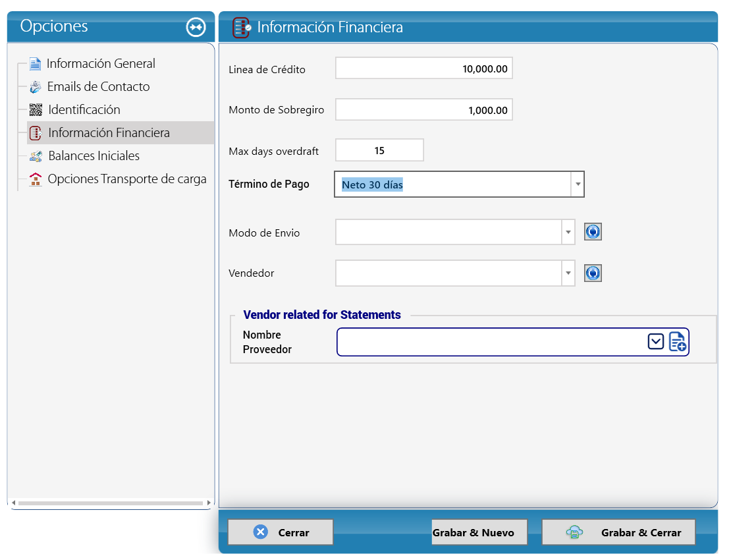The width and height of the screenshot is (731, 560).
Task: Click the Max days overdraft field
Action: click(x=379, y=151)
